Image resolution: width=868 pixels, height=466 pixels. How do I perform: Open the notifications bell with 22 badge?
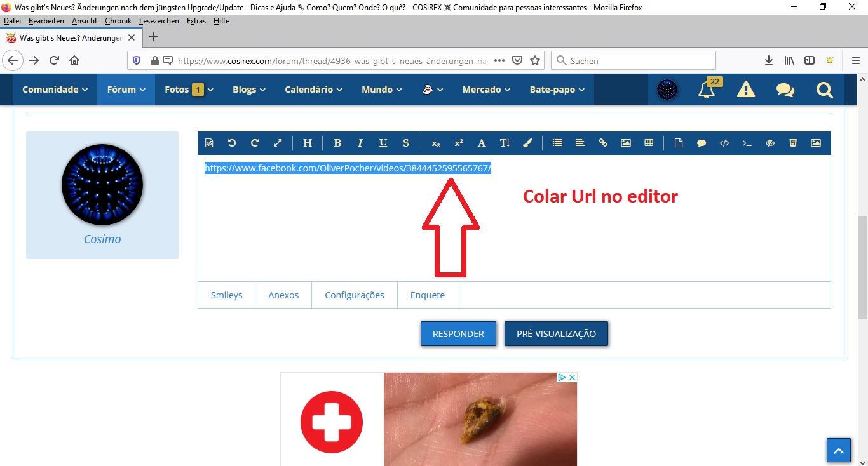707,90
